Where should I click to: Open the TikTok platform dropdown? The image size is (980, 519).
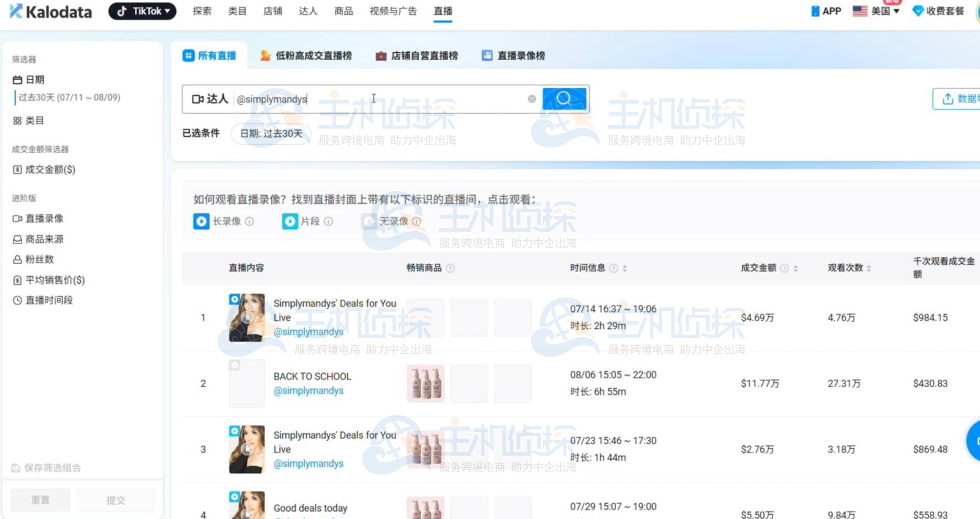tap(142, 11)
